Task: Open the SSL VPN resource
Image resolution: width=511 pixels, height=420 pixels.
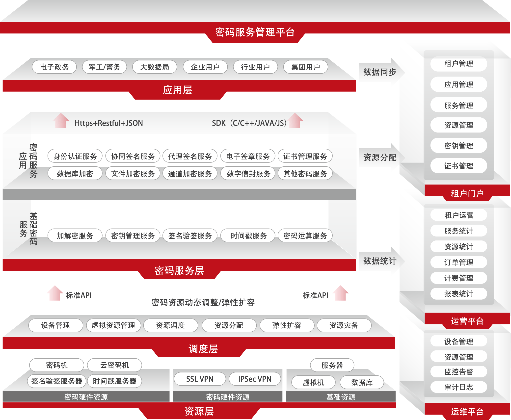Action: (x=200, y=379)
